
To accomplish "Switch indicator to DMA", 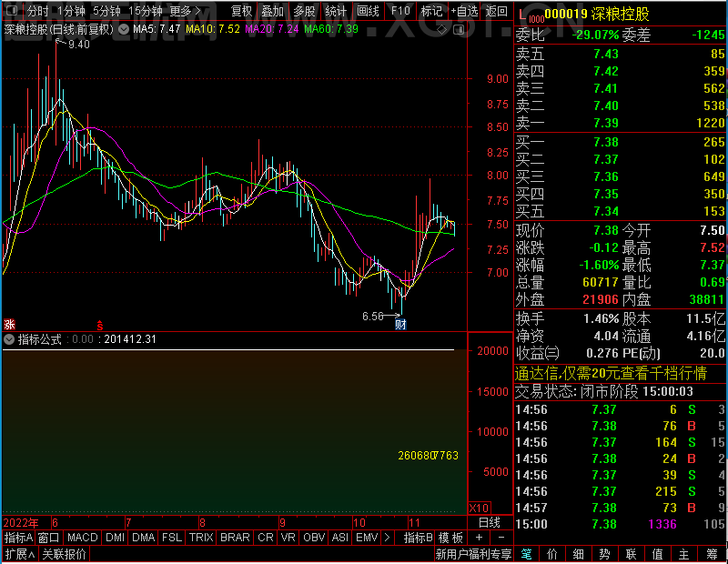I will (x=144, y=538).
